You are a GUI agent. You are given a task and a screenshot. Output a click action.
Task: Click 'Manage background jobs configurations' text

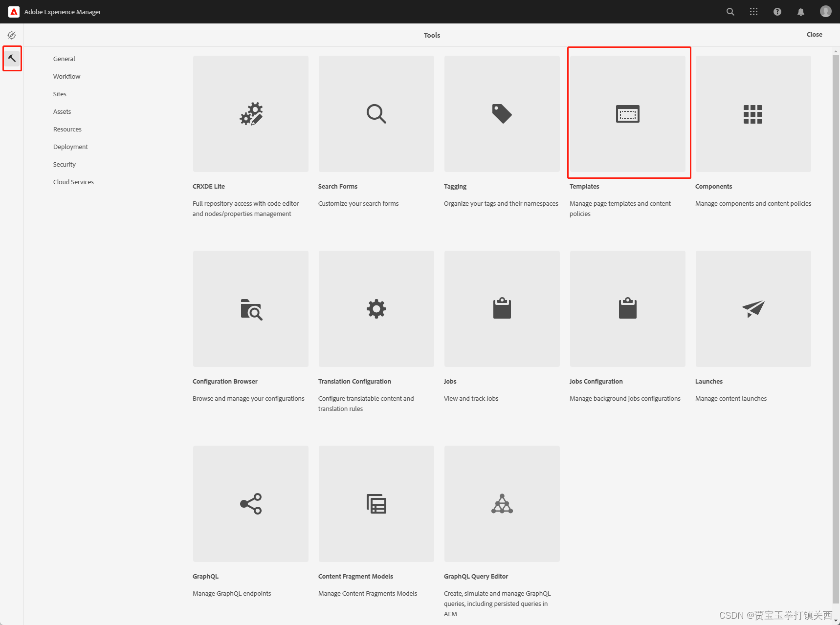pos(625,399)
